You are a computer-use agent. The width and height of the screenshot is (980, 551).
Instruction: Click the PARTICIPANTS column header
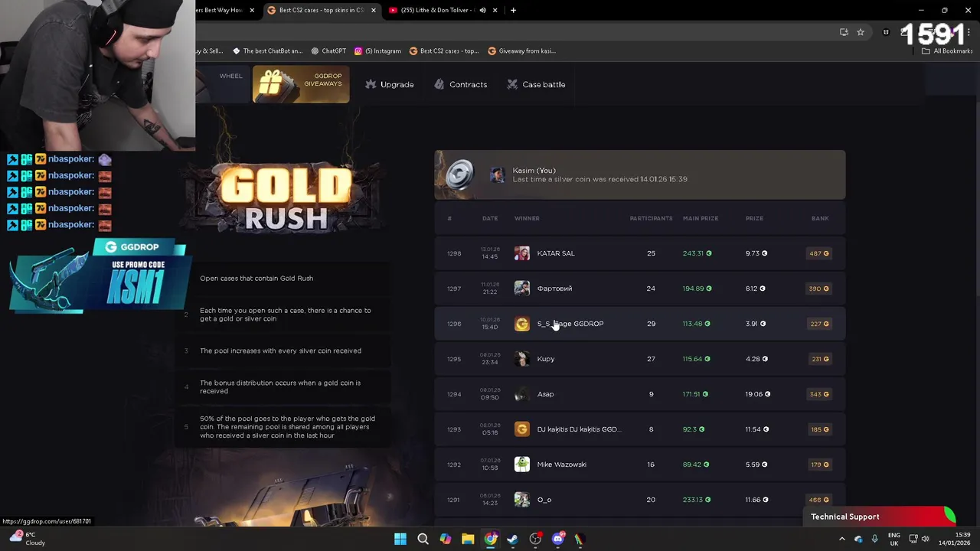point(651,218)
